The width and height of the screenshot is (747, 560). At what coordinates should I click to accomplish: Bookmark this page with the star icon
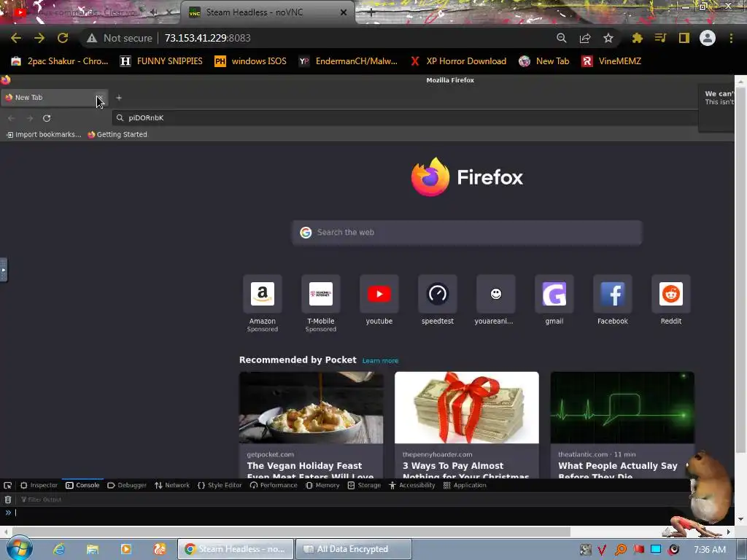click(608, 38)
